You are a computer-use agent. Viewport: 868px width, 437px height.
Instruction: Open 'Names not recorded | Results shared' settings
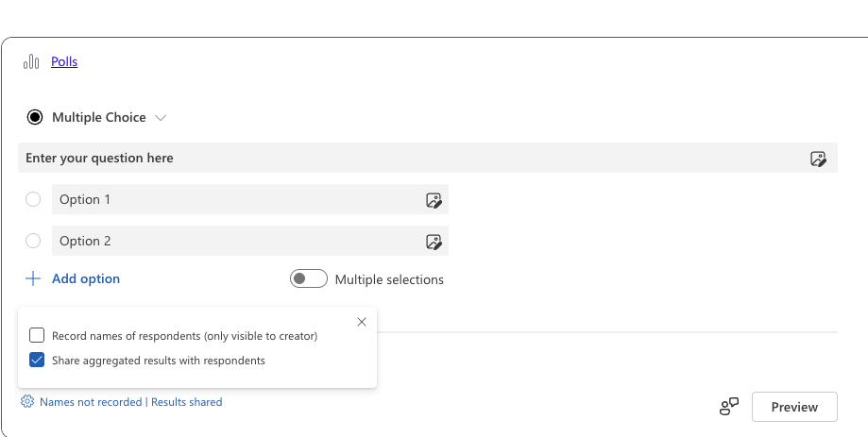pyautogui.click(x=130, y=402)
